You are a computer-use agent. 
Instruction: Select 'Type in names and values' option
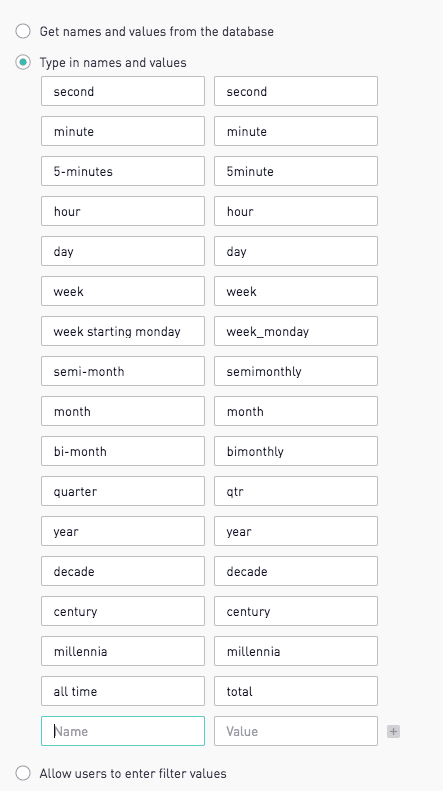pos(23,63)
